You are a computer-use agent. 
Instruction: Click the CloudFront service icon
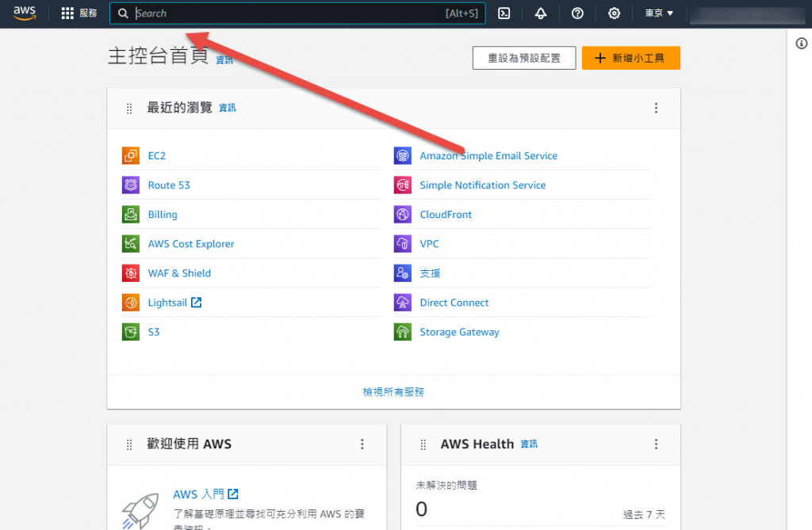coord(403,214)
